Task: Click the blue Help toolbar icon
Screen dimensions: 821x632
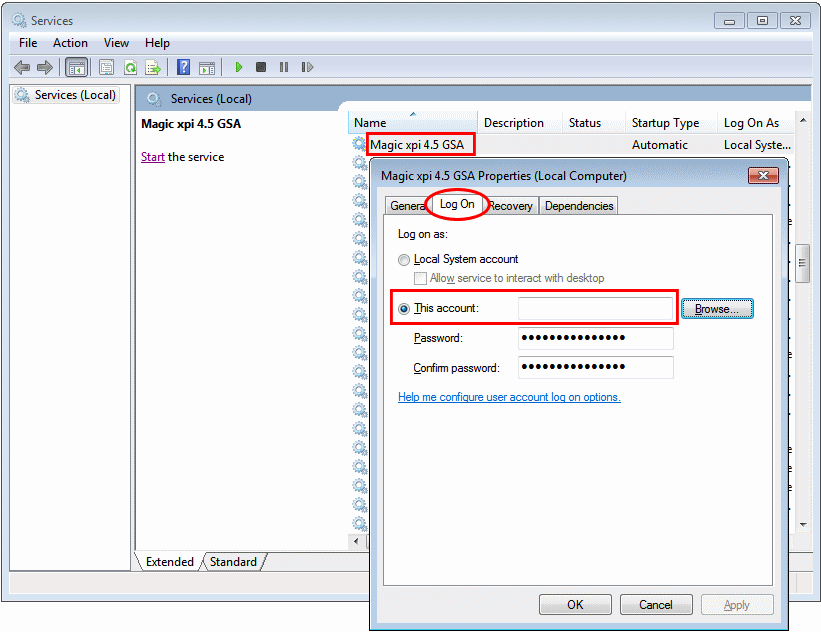Action: (x=183, y=67)
